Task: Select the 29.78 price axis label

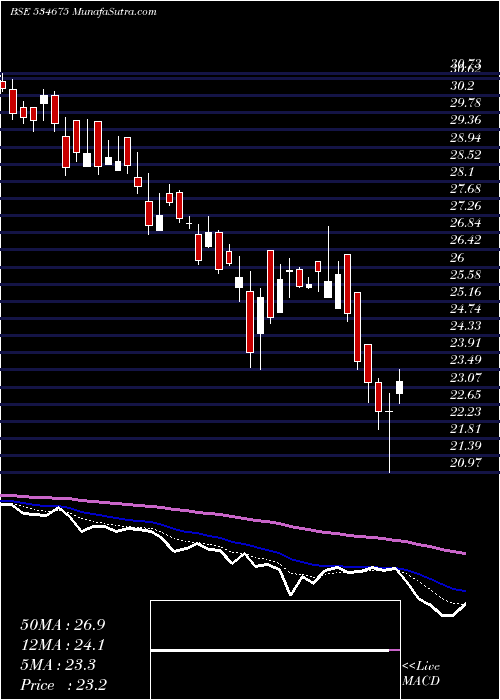Action: click(465, 103)
